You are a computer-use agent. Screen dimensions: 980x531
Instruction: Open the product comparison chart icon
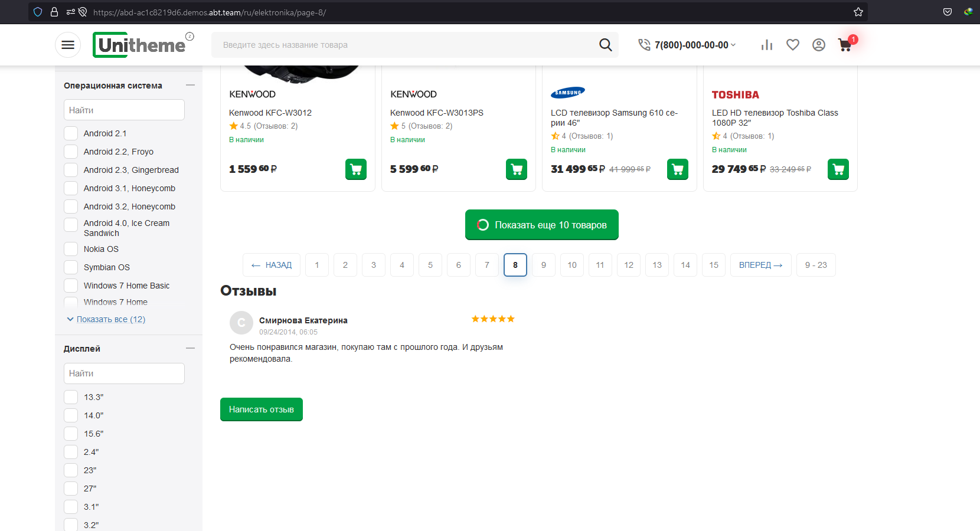pos(767,45)
